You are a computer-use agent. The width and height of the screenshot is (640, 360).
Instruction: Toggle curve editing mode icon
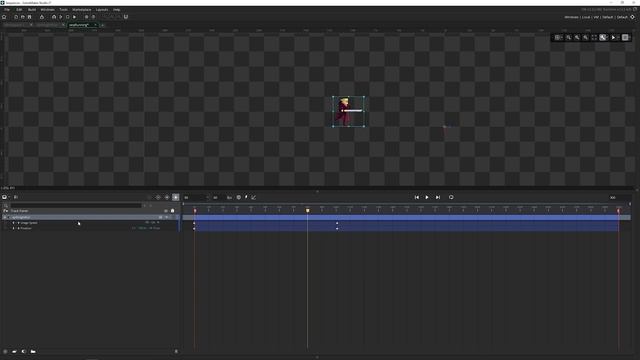tap(253, 198)
